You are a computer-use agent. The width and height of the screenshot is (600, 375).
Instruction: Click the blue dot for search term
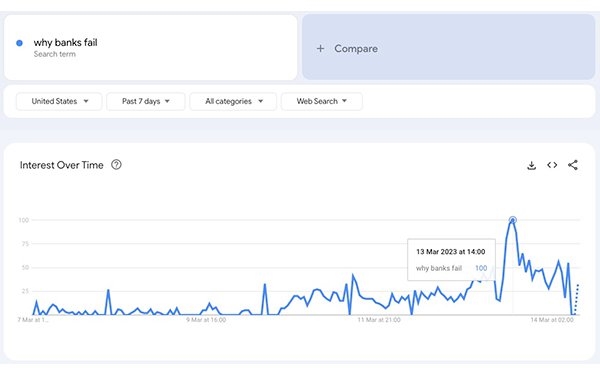click(20, 43)
